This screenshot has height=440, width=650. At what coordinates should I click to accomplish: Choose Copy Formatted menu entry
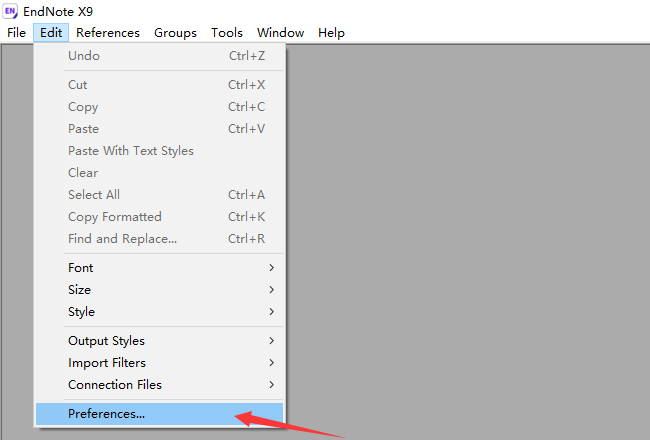coord(115,217)
